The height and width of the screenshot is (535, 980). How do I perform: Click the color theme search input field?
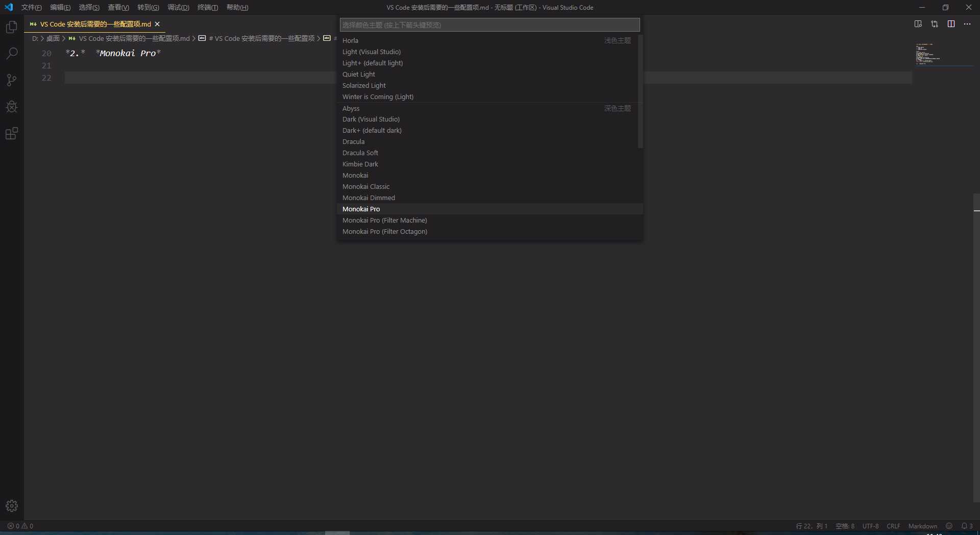click(489, 25)
